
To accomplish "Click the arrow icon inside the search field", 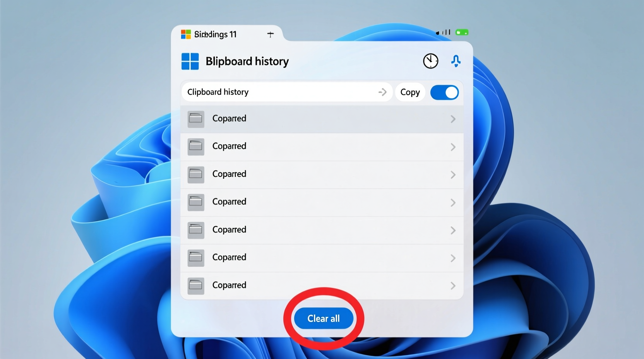I will [x=382, y=92].
